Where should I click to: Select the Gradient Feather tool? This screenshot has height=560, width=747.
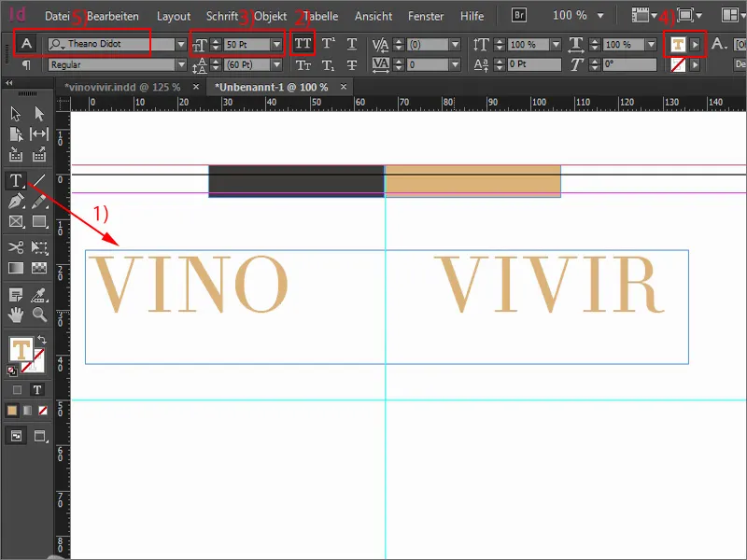[x=39, y=268]
